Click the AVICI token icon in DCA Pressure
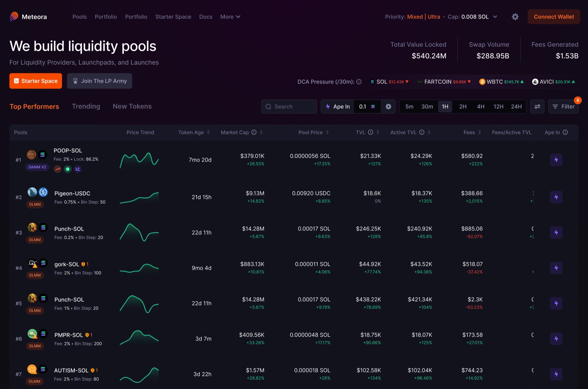Image resolution: width=588 pixels, height=389 pixels. point(535,82)
